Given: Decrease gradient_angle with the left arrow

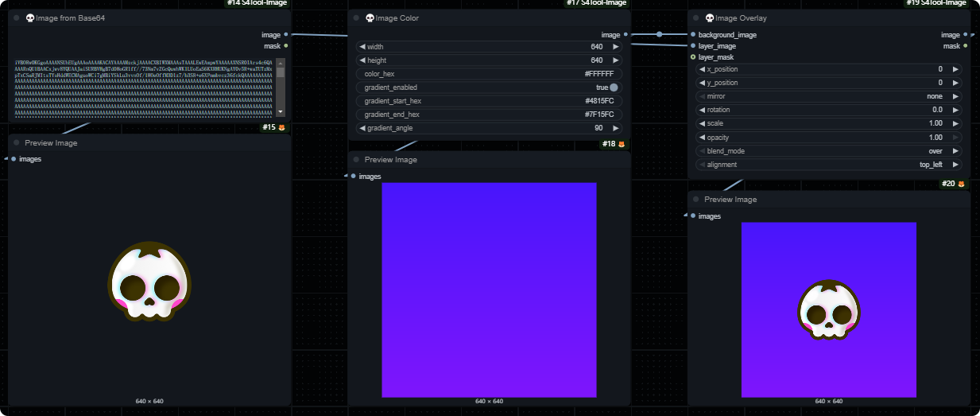Looking at the screenshot, I should click(x=362, y=128).
